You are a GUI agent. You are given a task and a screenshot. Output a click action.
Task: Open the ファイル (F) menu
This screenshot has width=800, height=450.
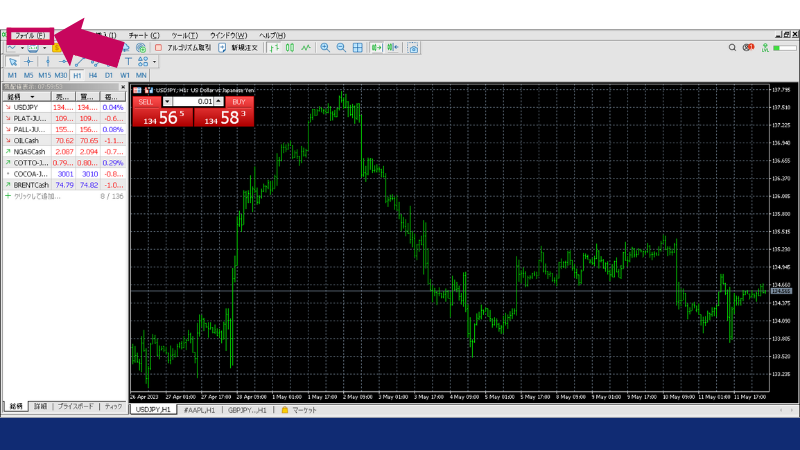30,35
